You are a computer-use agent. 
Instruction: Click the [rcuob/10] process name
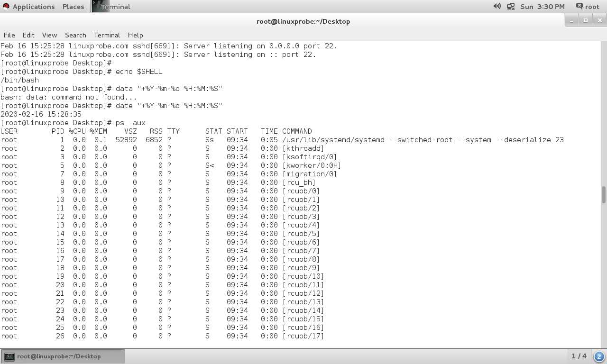pos(303,276)
